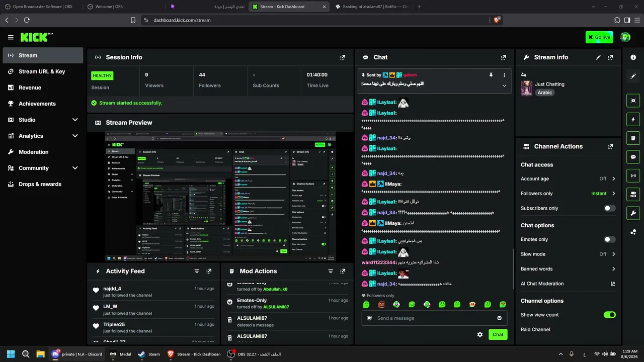Open the hamburger menu beside Kick logo
The image size is (644, 362).
[11, 37]
